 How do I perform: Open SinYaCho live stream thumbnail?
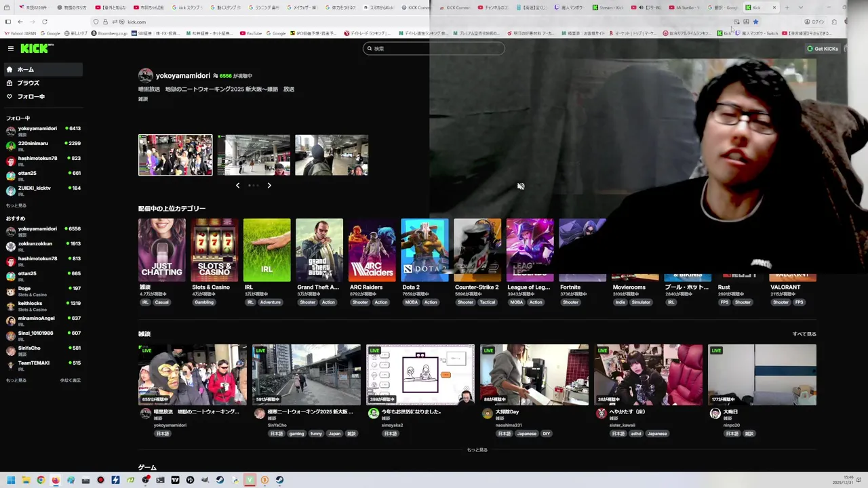click(307, 375)
